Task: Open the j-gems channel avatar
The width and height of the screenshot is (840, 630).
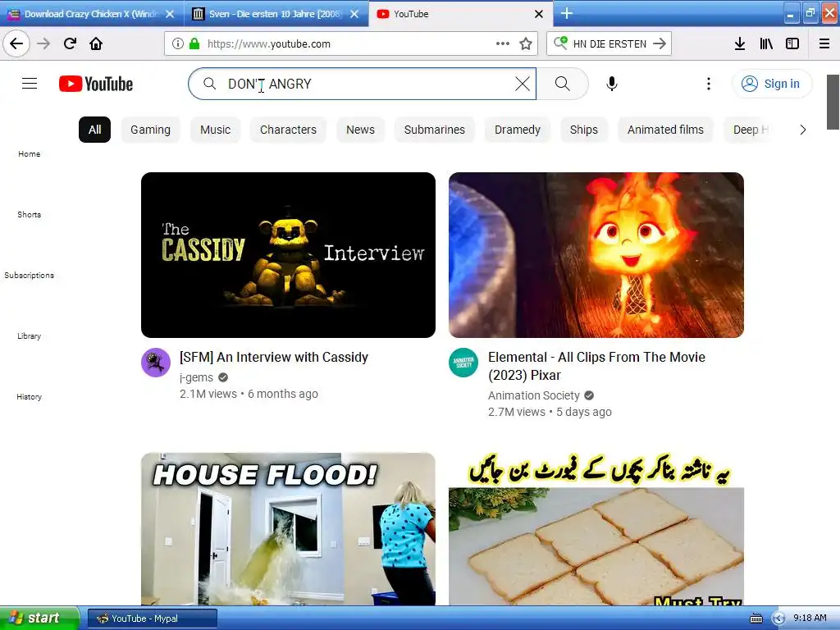Action: click(156, 363)
